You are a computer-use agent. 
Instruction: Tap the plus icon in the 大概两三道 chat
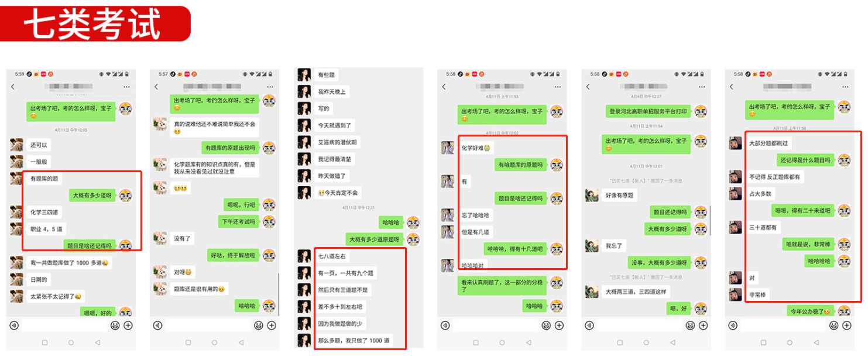pyautogui.click(x=703, y=325)
